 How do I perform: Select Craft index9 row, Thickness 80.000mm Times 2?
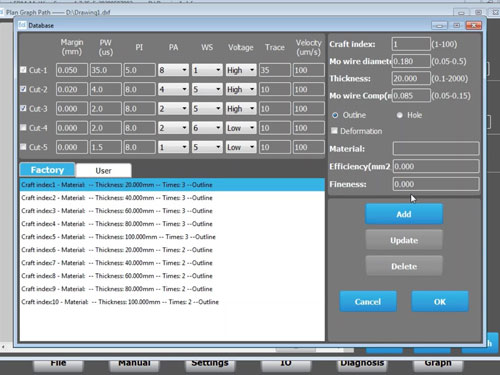tap(172, 289)
